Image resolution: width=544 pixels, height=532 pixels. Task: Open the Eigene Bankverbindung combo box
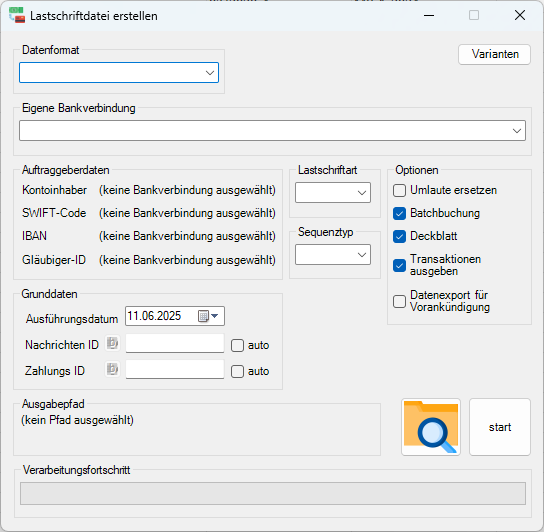(x=272, y=130)
